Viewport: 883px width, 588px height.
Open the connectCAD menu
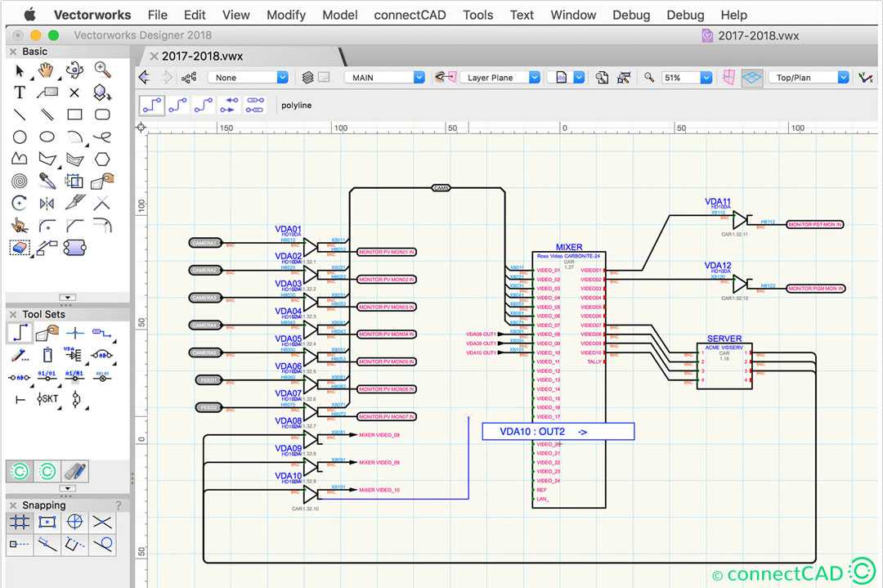410,14
